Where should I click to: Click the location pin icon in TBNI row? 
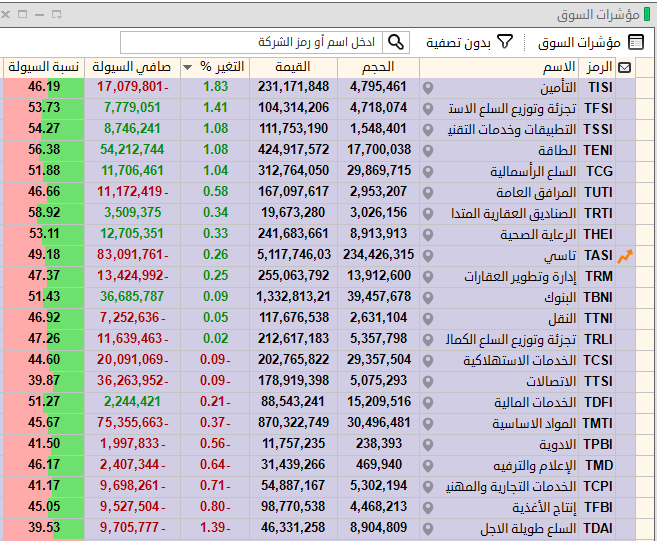pyautogui.click(x=427, y=298)
